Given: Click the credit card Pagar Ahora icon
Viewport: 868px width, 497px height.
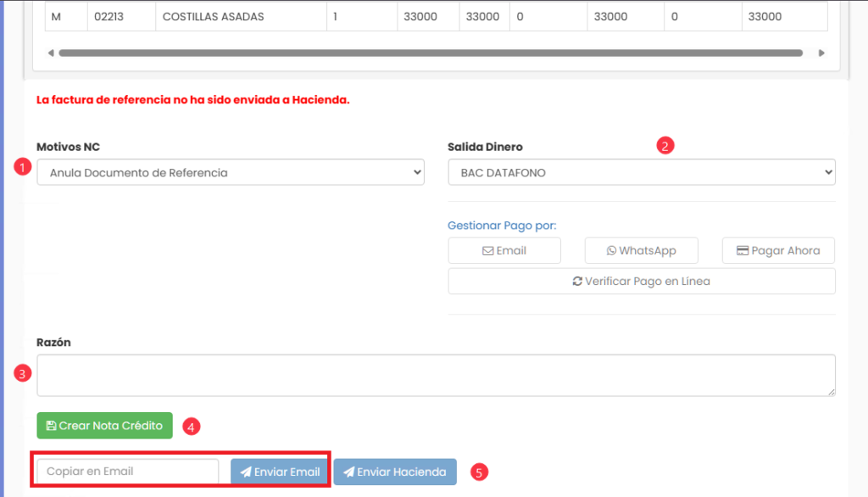Looking at the screenshot, I should pos(743,251).
